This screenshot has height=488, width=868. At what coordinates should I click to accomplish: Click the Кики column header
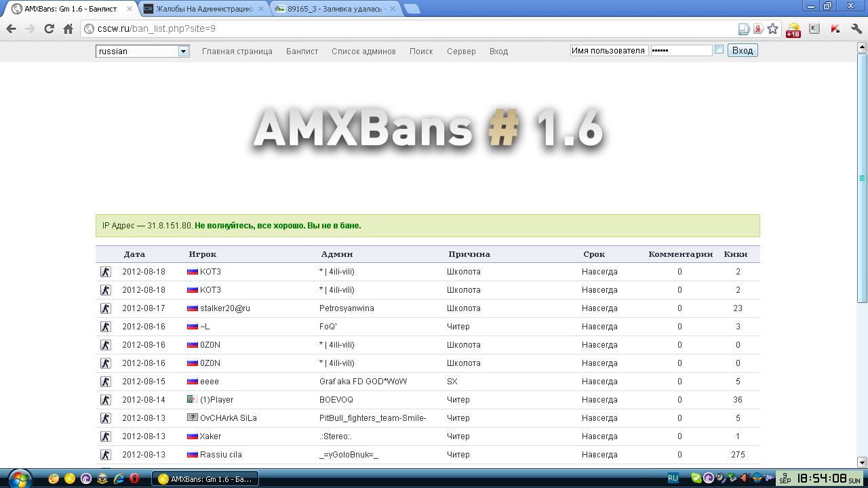point(736,254)
